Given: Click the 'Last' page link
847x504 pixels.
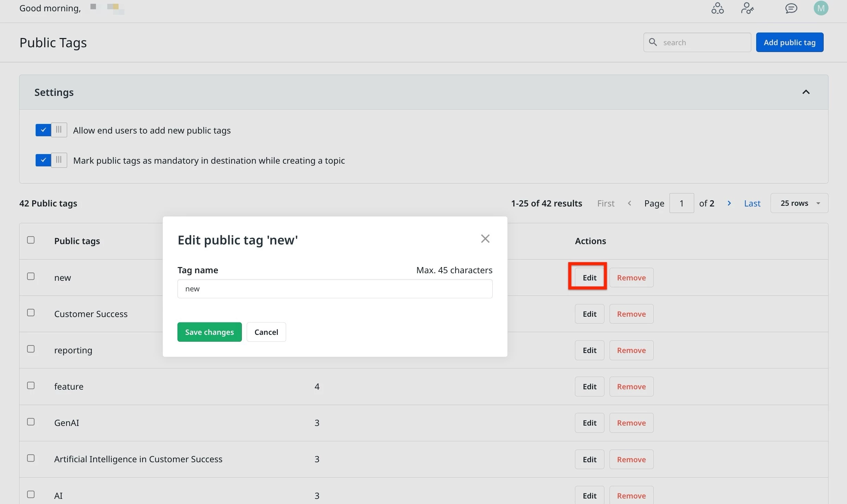Looking at the screenshot, I should [752, 203].
